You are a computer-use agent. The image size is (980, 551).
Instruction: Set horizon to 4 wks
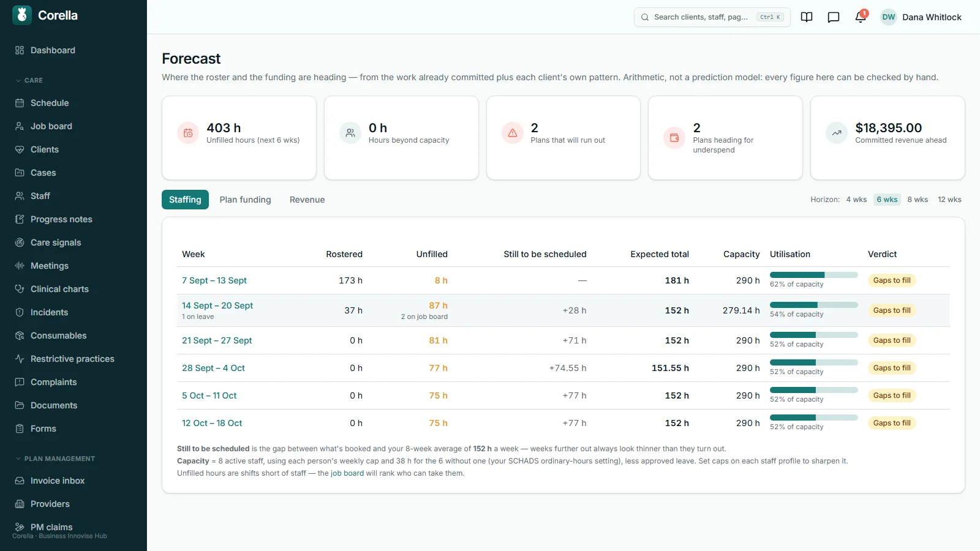(x=856, y=200)
